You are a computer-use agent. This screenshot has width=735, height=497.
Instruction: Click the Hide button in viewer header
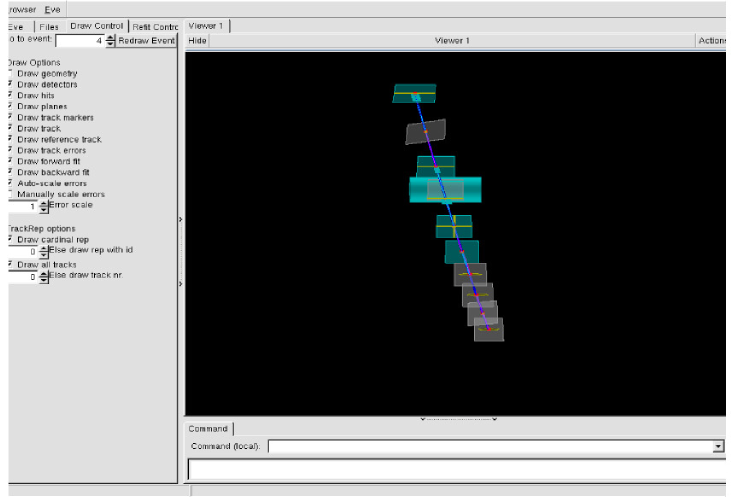197,41
